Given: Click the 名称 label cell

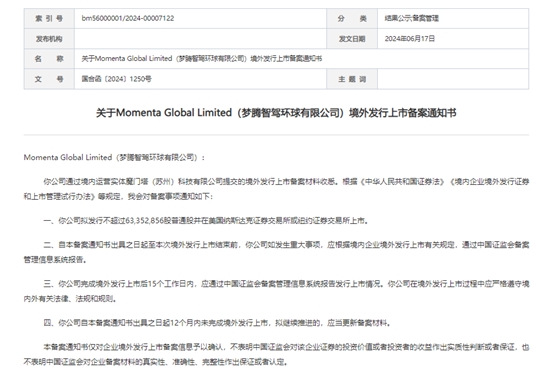Looking at the screenshot, I should (49, 59).
